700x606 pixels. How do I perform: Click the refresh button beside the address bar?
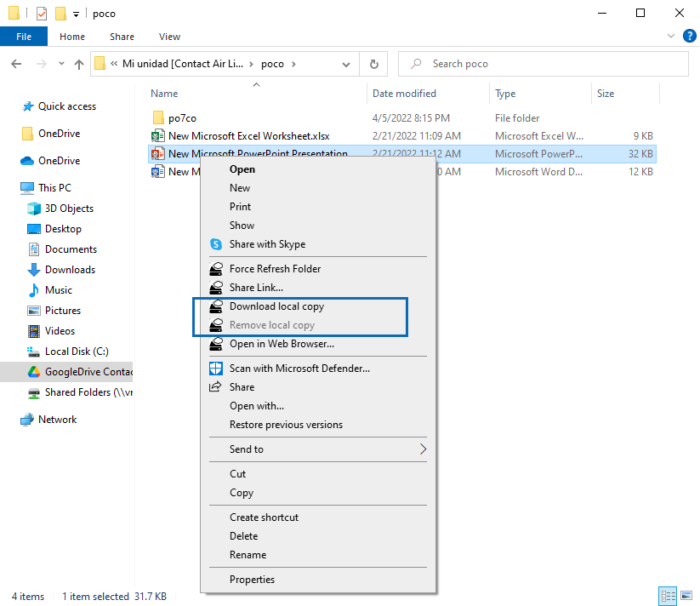click(373, 64)
